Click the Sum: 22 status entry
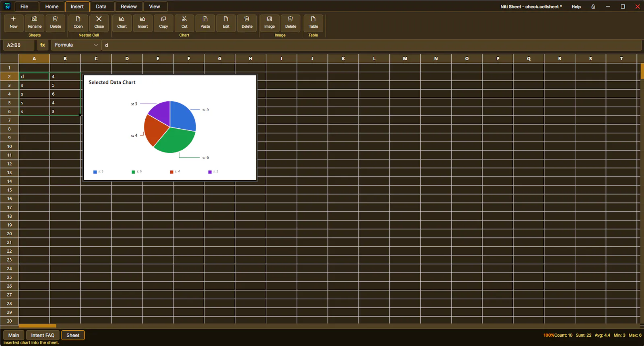 (583, 335)
